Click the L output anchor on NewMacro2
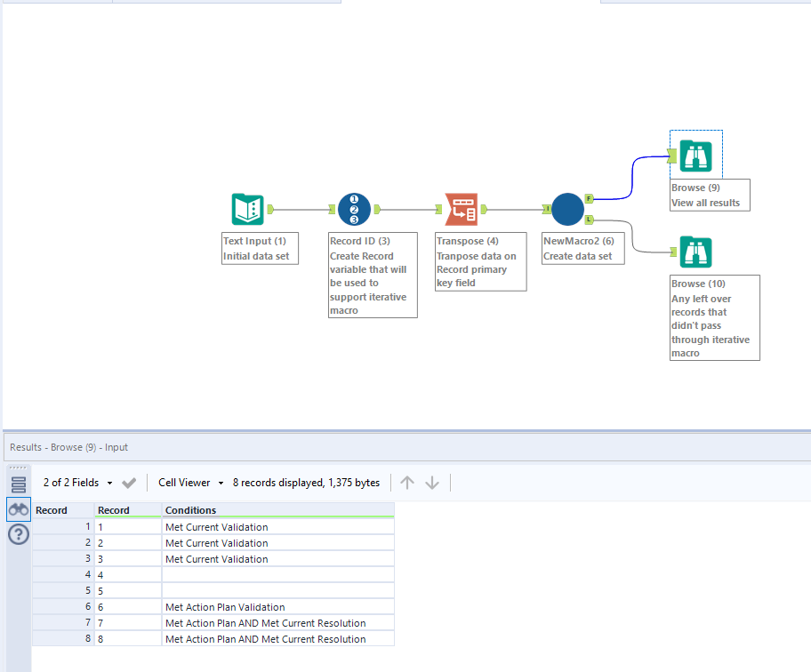The image size is (811, 672). click(x=589, y=219)
